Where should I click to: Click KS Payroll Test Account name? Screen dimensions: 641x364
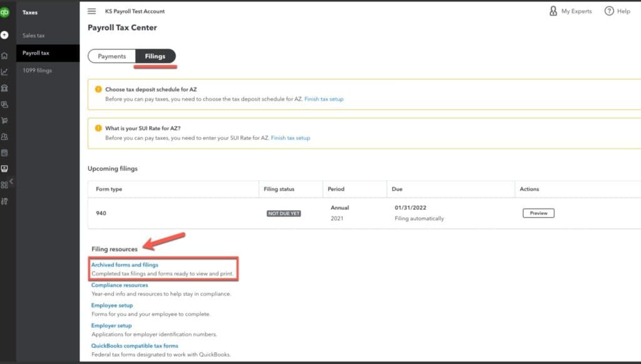click(x=135, y=11)
